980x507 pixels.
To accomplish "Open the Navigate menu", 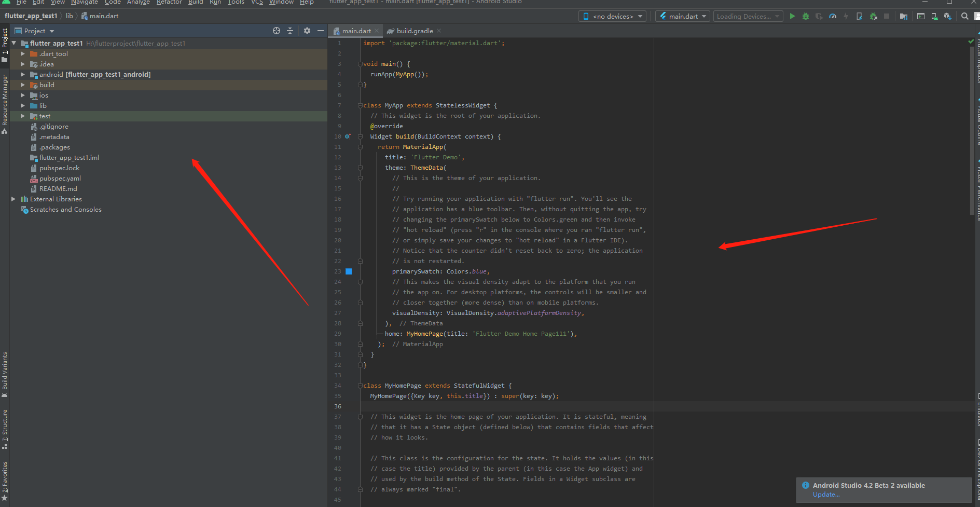I will point(85,3).
